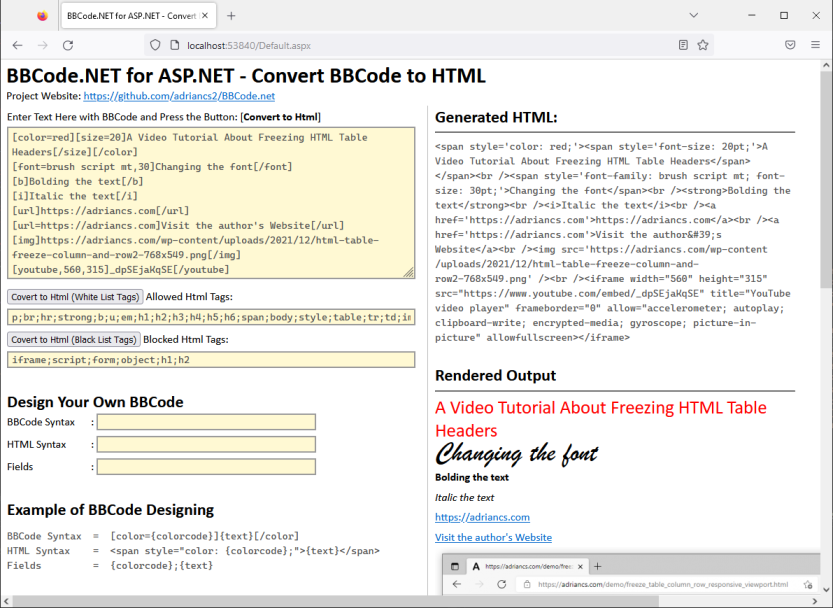
Task: Toggle reader view icon
Action: click(683, 45)
